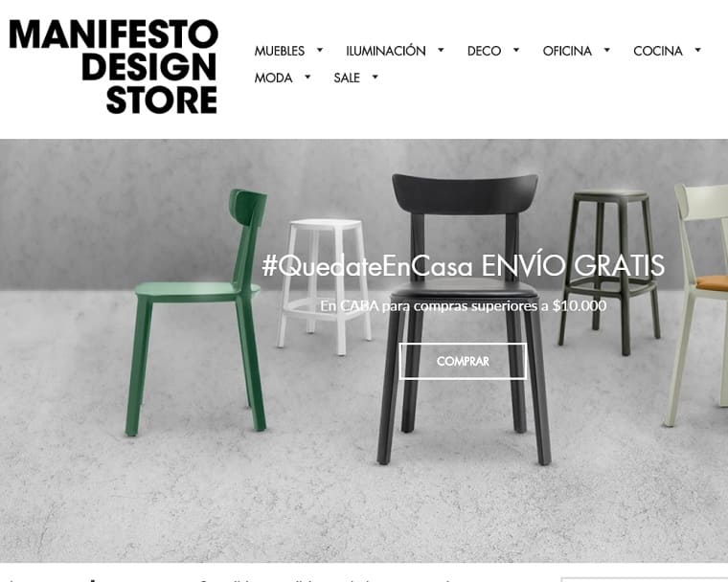Click the green chair in the banner
The image size is (728, 582).
[197, 312]
